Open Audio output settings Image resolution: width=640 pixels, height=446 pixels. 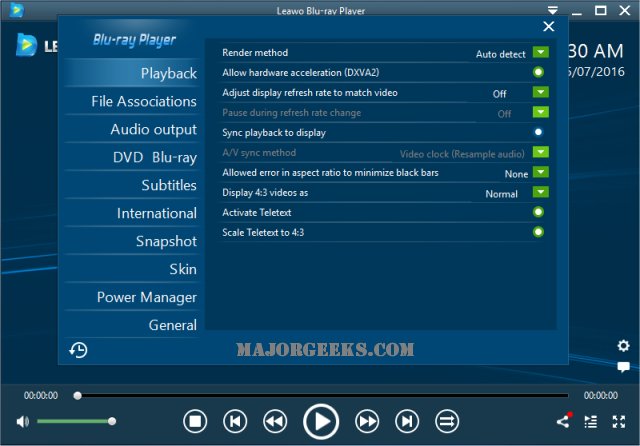pyautogui.click(x=132, y=129)
